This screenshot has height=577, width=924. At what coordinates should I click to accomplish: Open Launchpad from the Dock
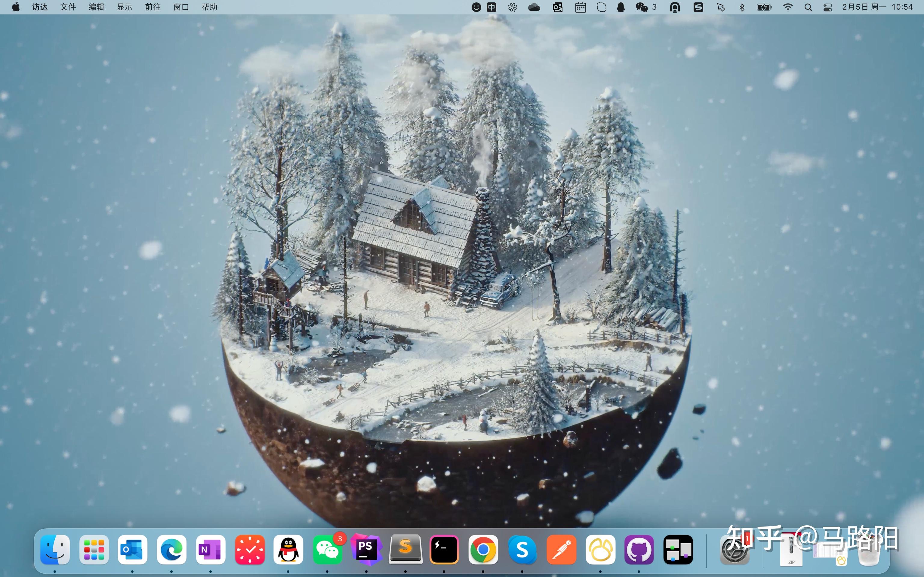point(94,550)
